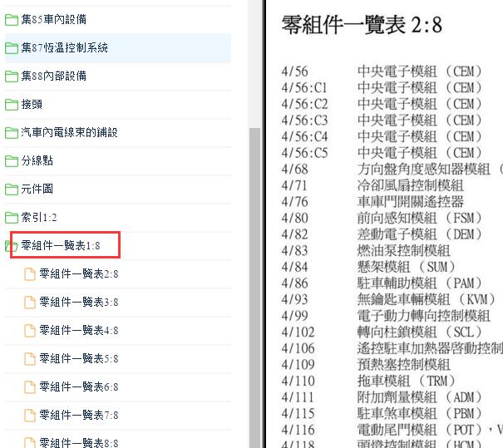Select tree item 集85車內設備
The width and height of the screenshot is (503, 448).
point(53,20)
